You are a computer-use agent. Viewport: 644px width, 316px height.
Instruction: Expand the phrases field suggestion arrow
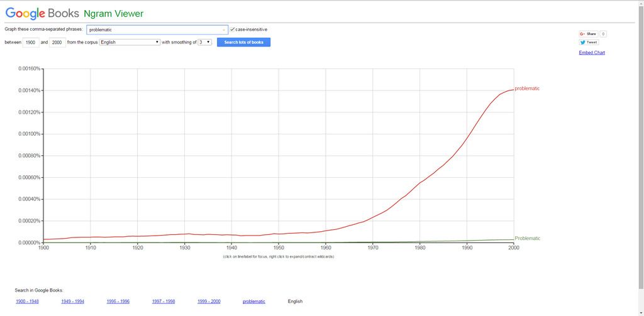point(224,30)
